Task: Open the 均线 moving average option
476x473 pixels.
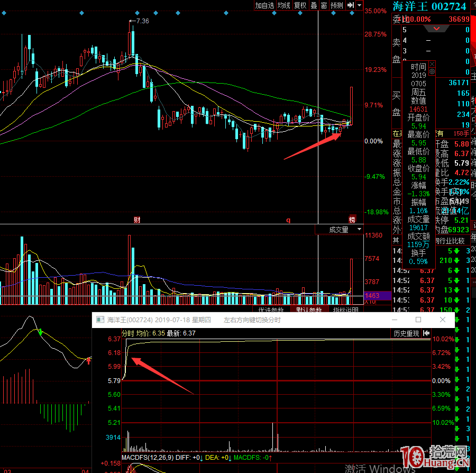Action: pyautogui.click(x=284, y=5)
